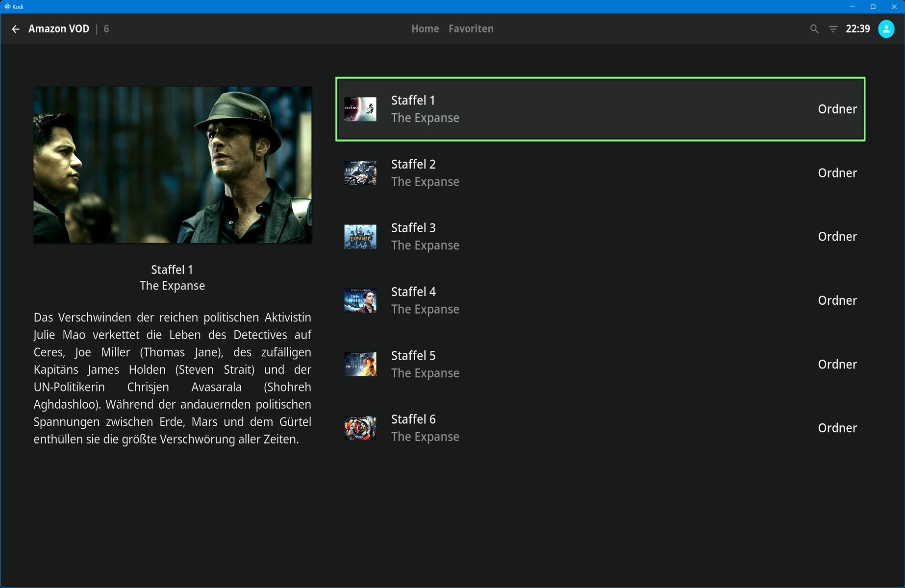Switch to the Home tab
Screen dimensions: 905x588
(425, 29)
